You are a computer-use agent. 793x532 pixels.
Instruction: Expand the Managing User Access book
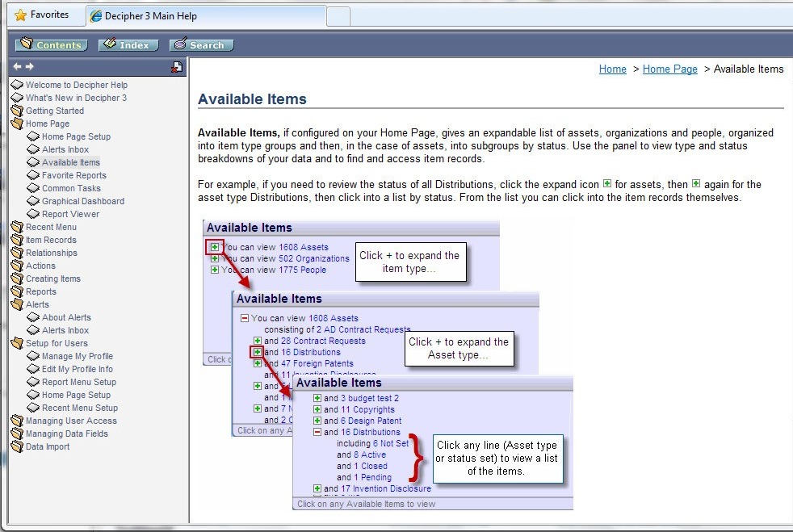[x=17, y=421]
